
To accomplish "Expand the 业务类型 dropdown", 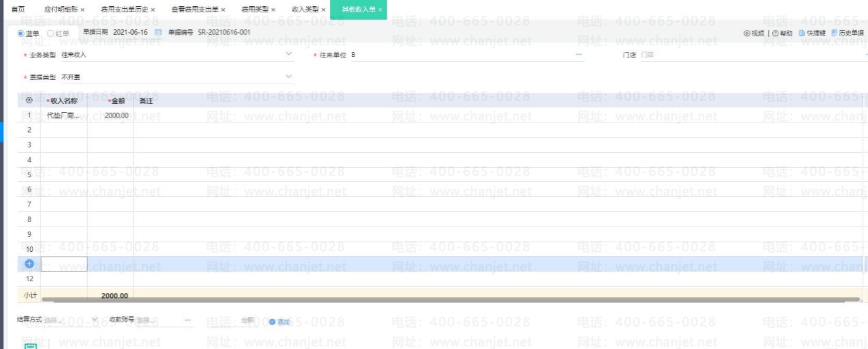I will (x=288, y=53).
